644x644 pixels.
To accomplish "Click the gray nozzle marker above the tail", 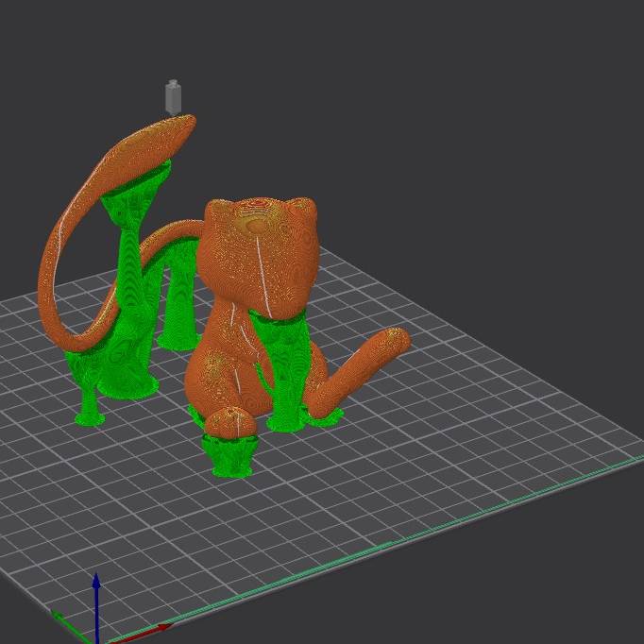I will [x=173, y=96].
